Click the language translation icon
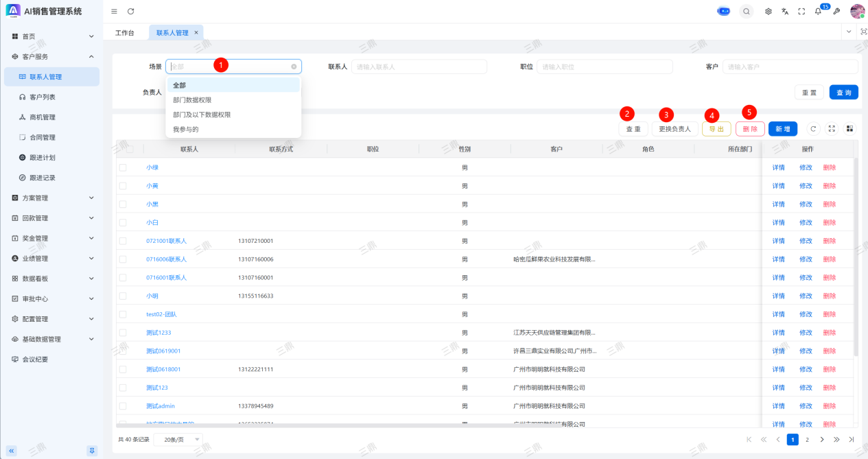The width and height of the screenshot is (868, 459). [785, 11]
